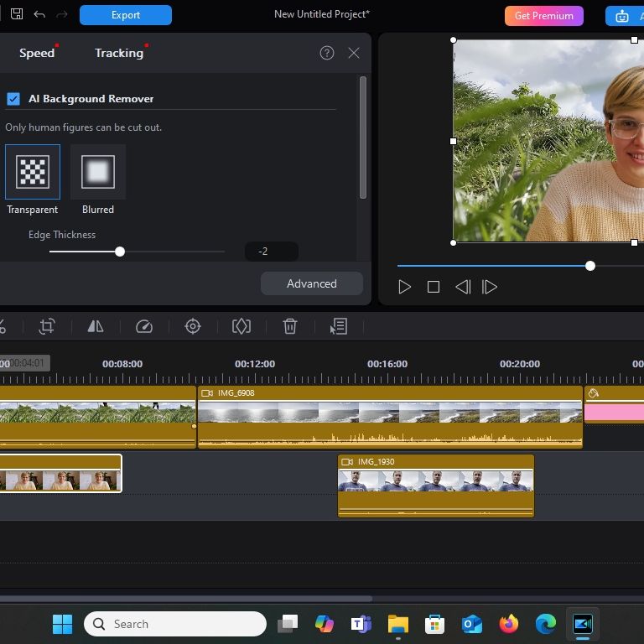Click the preview's bottom-left corner handle
This screenshot has height=644, width=644.
click(453, 242)
